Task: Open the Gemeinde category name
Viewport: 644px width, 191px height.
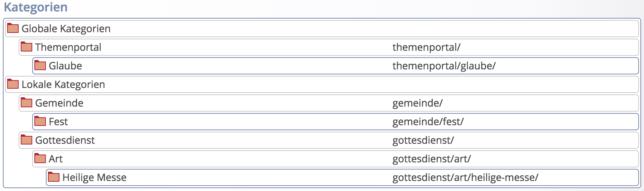Action: (x=59, y=103)
